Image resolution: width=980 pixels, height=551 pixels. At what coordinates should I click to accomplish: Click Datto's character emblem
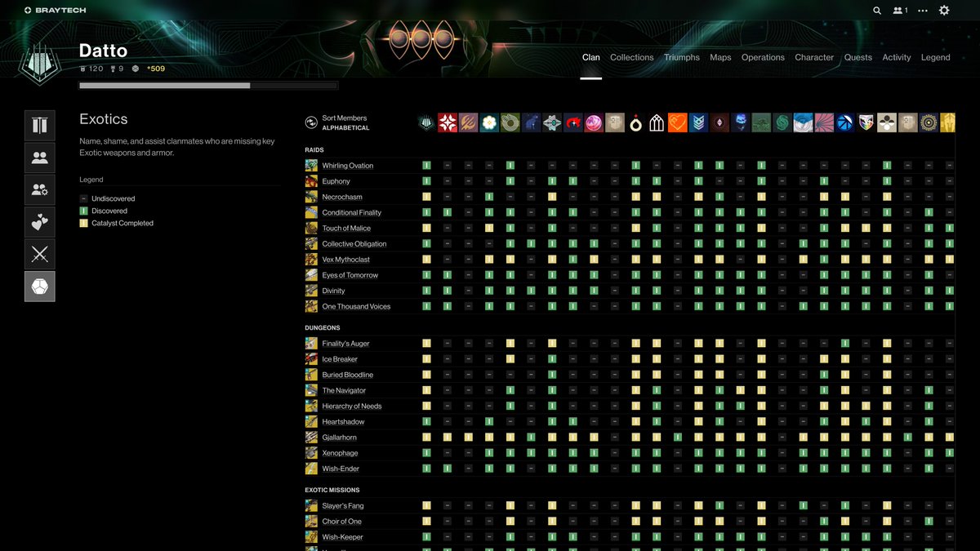(39, 64)
